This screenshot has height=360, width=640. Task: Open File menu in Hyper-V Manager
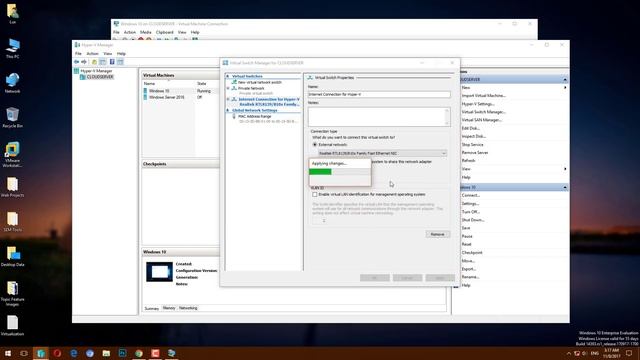(78, 53)
